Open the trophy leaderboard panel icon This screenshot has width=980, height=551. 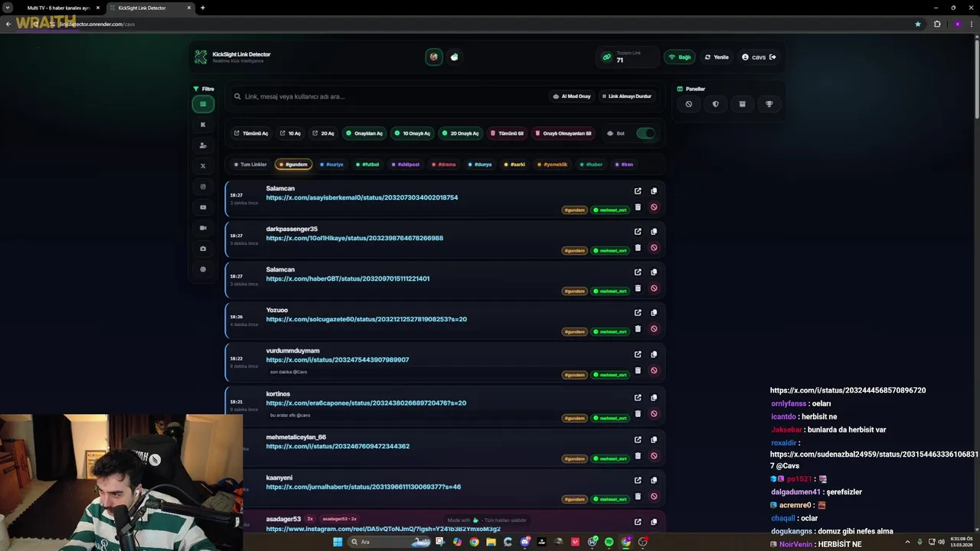tap(769, 104)
